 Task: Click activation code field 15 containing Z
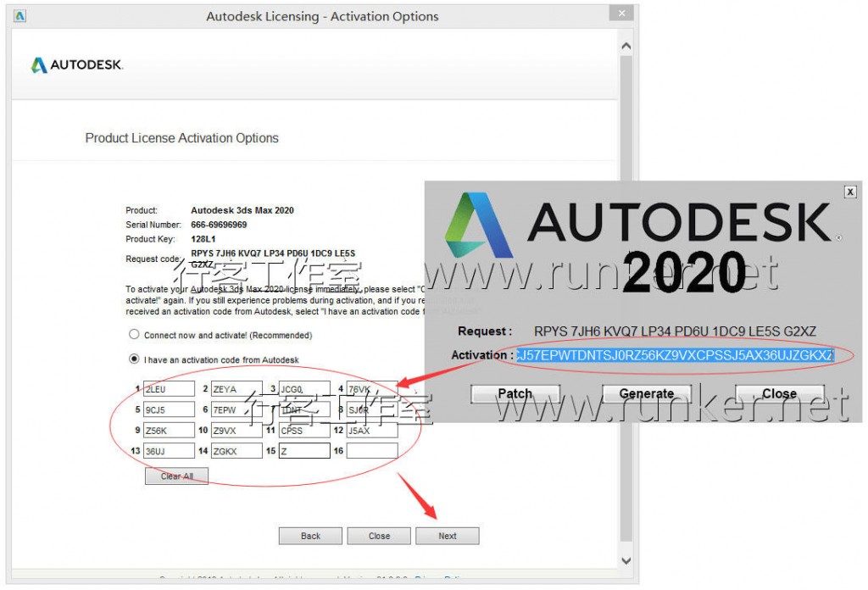[304, 450]
